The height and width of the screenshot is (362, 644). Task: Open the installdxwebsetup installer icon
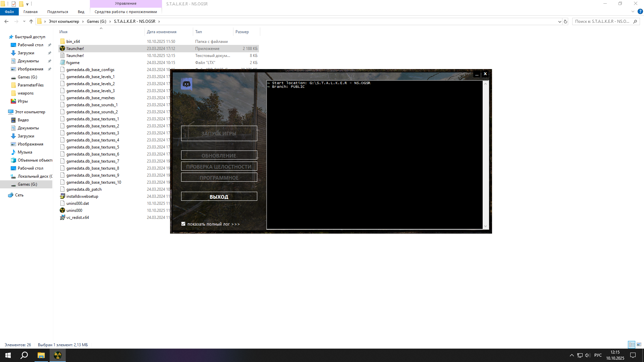click(62, 196)
